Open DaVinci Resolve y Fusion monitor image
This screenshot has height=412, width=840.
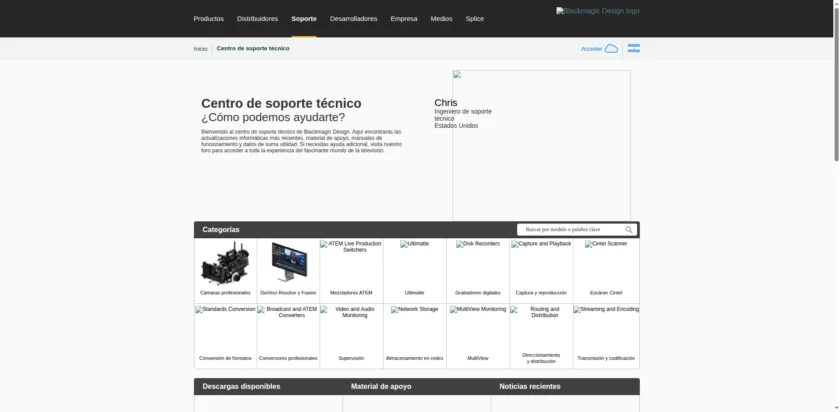click(289, 262)
